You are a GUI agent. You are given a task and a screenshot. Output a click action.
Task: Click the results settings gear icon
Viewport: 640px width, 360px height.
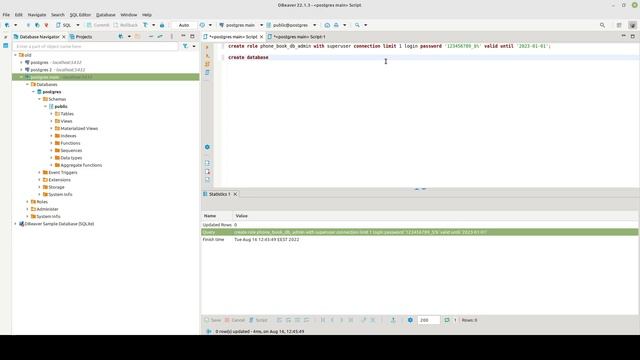[410, 320]
